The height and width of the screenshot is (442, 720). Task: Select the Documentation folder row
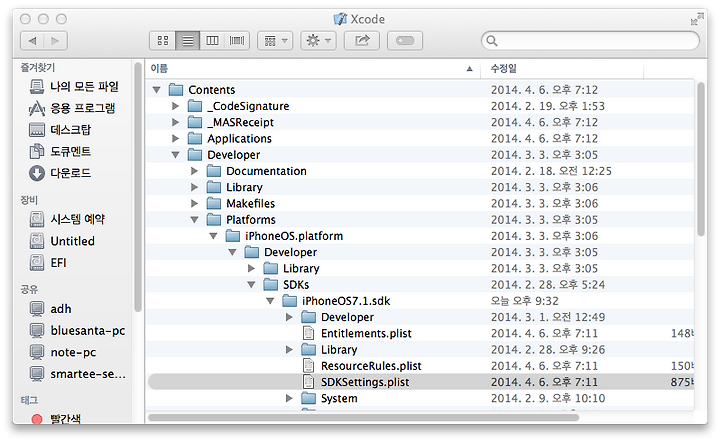420,171
